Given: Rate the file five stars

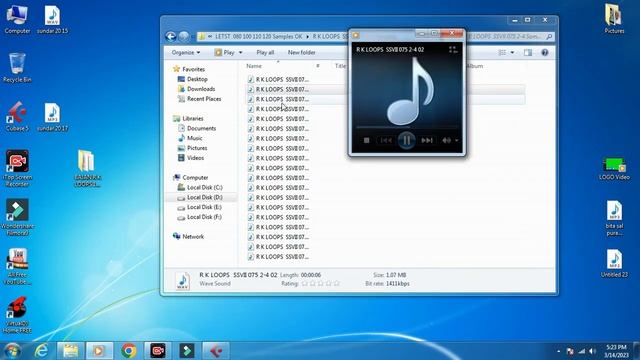Looking at the screenshot, I should (x=337, y=283).
